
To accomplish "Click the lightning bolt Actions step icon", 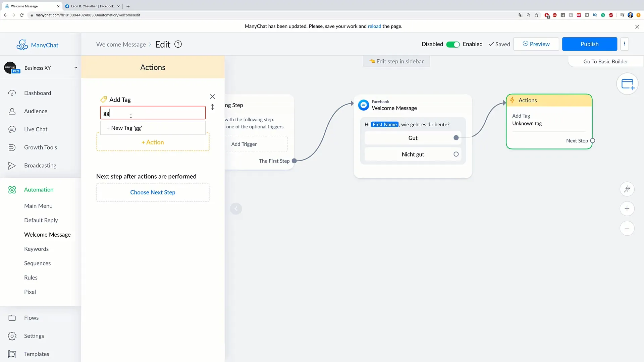I will [513, 100].
